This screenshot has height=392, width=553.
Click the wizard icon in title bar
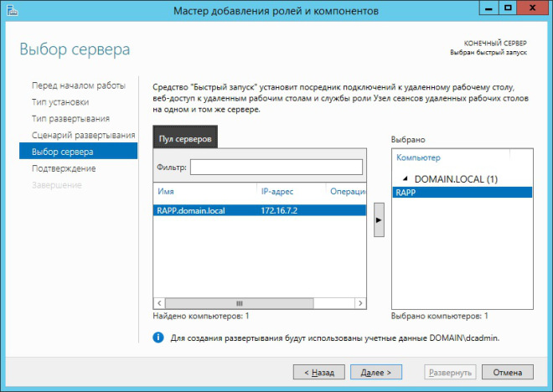click(12, 10)
